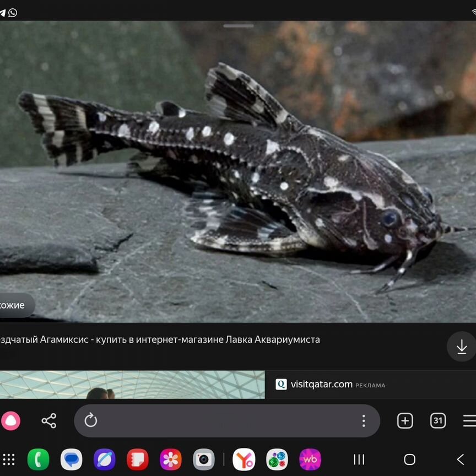Open the Лавка Аквариумиста image source link
The height and width of the screenshot is (476, 476).
pyautogui.click(x=160, y=339)
